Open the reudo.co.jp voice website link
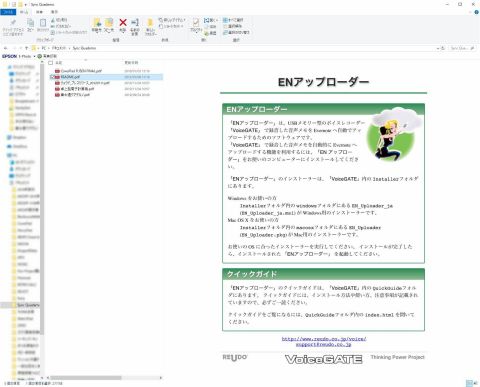Screen dimensions: 480x387 324,339
